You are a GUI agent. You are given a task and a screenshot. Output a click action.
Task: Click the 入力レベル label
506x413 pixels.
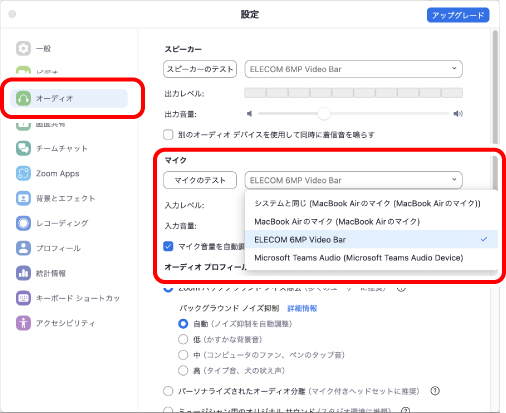coord(184,205)
